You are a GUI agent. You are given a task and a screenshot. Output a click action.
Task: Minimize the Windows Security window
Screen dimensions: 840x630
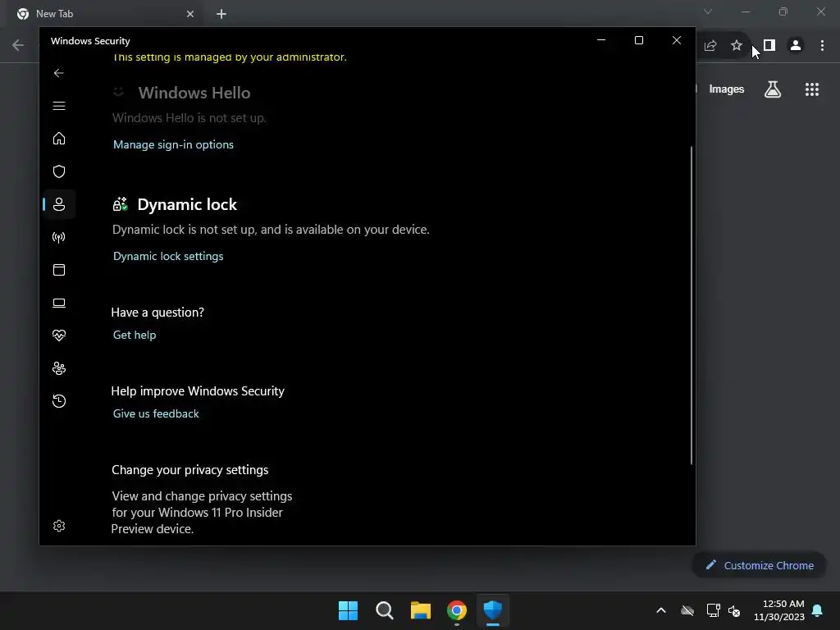click(x=601, y=40)
